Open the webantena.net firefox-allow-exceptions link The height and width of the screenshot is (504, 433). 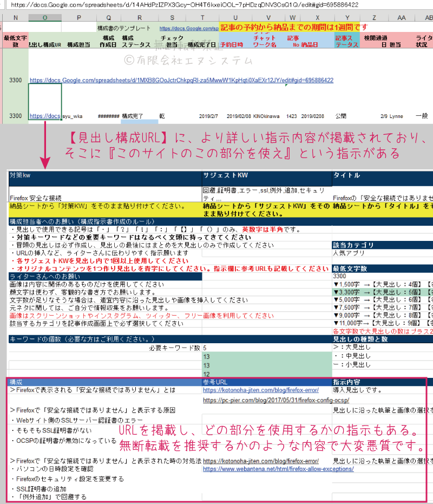coord(278,469)
